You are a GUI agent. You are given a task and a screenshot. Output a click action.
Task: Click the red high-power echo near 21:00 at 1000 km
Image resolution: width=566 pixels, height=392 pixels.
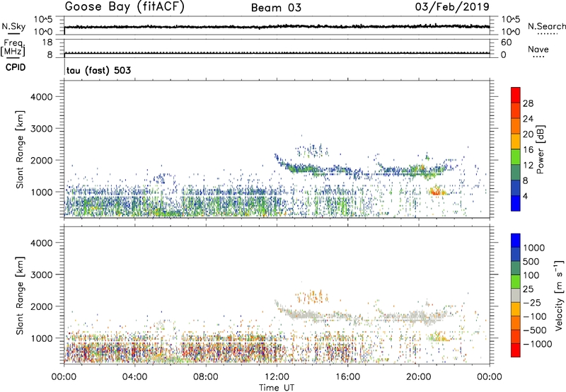tap(436, 192)
